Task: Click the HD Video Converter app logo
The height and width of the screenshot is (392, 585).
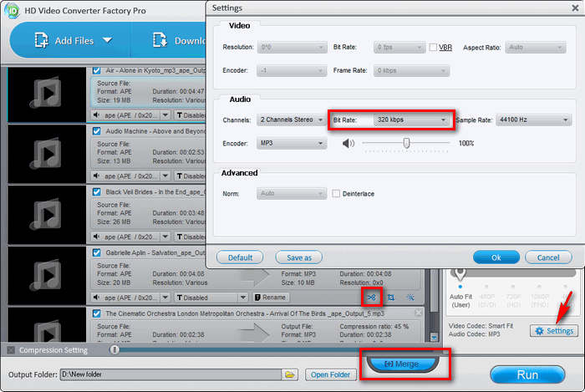Action: coord(12,10)
